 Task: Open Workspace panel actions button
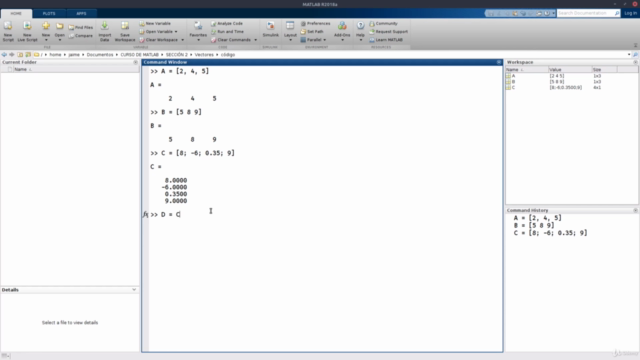[x=635, y=62]
